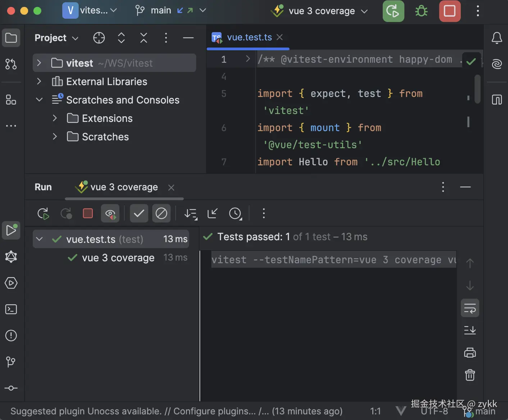Click the 1:1 line column indicator

[x=375, y=411]
